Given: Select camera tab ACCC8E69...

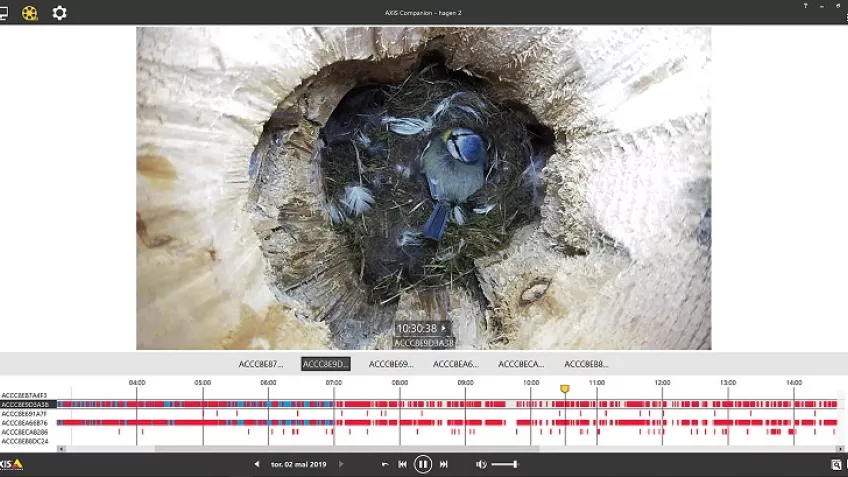Looking at the screenshot, I should 391,364.
